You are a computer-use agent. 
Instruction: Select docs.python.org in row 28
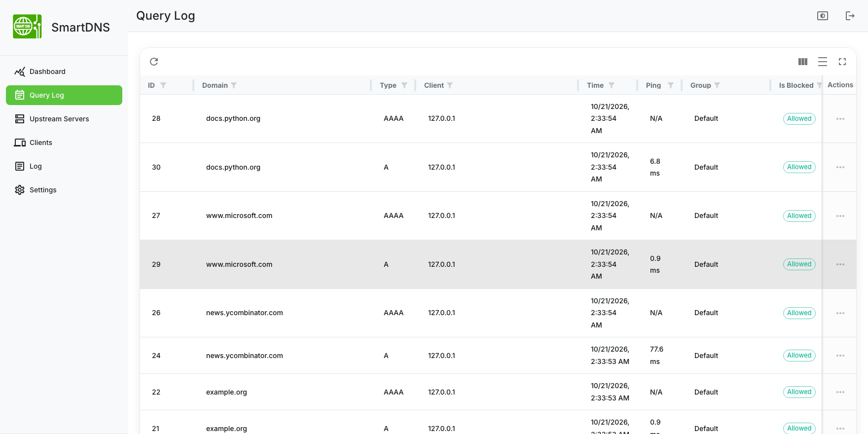(233, 118)
